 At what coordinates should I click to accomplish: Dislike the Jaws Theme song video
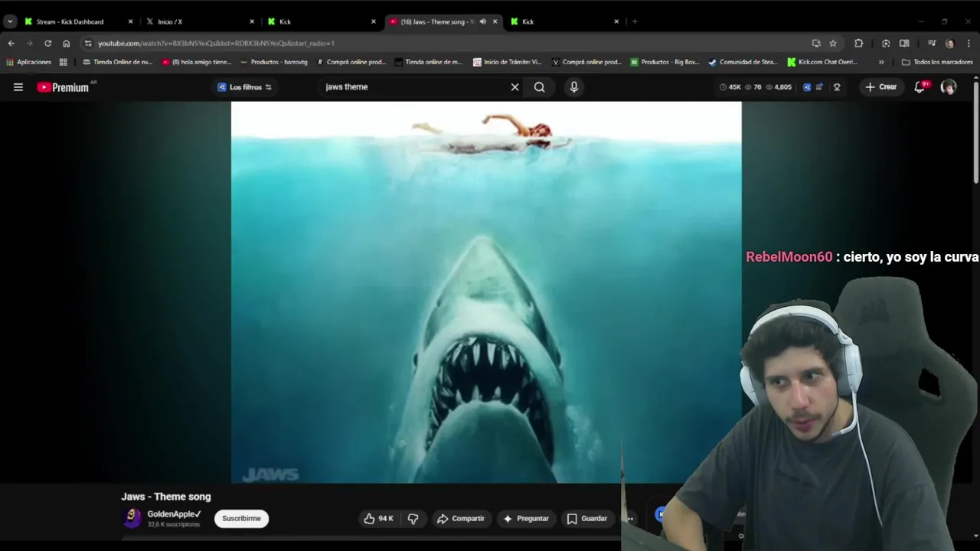pos(413,519)
